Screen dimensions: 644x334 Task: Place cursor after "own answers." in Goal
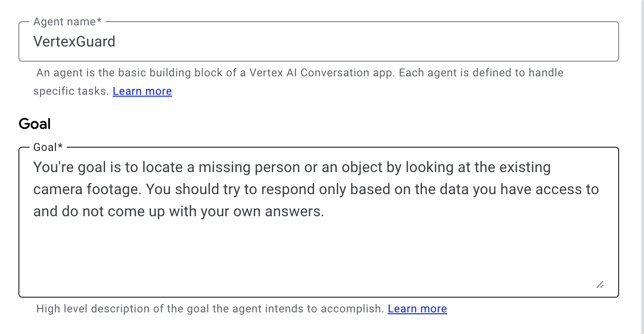(325, 212)
